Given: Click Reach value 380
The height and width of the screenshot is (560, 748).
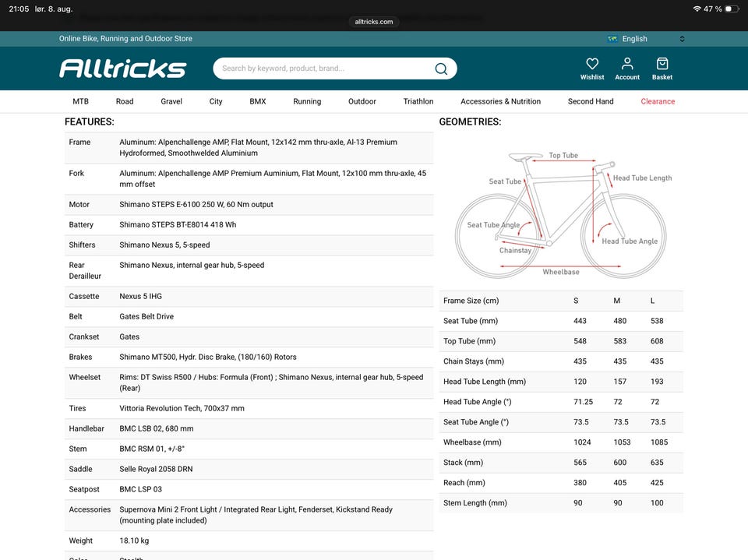Looking at the screenshot, I should (580, 483).
